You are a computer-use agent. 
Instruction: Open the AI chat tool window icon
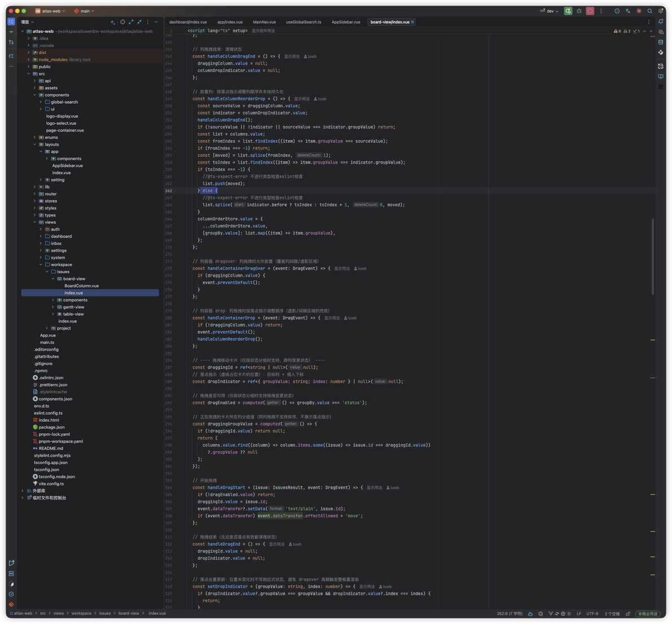661,32
